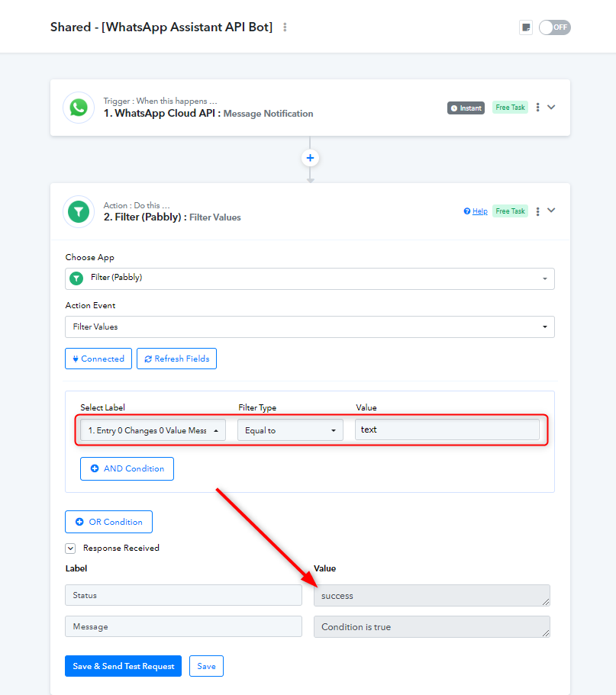This screenshot has height=695, width=616.
Task: Collapse the Filter (Pabbly) action step
Action: pos(551,211)
